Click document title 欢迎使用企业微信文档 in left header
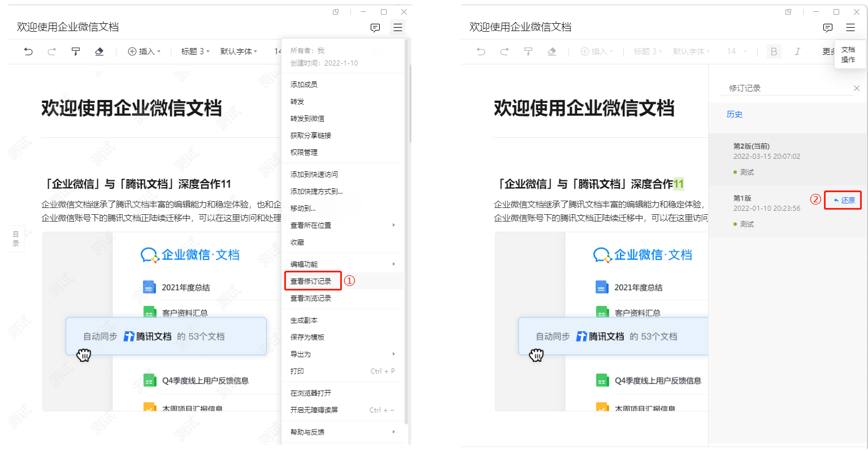The height and width of the screenshot is (451, 868). click(x=68, y=27)
